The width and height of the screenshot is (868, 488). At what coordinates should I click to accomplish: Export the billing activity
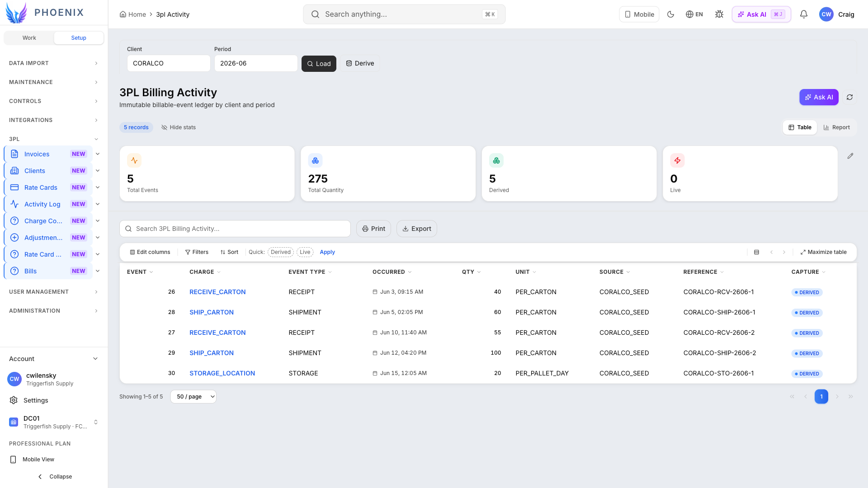tap(417, 229)
